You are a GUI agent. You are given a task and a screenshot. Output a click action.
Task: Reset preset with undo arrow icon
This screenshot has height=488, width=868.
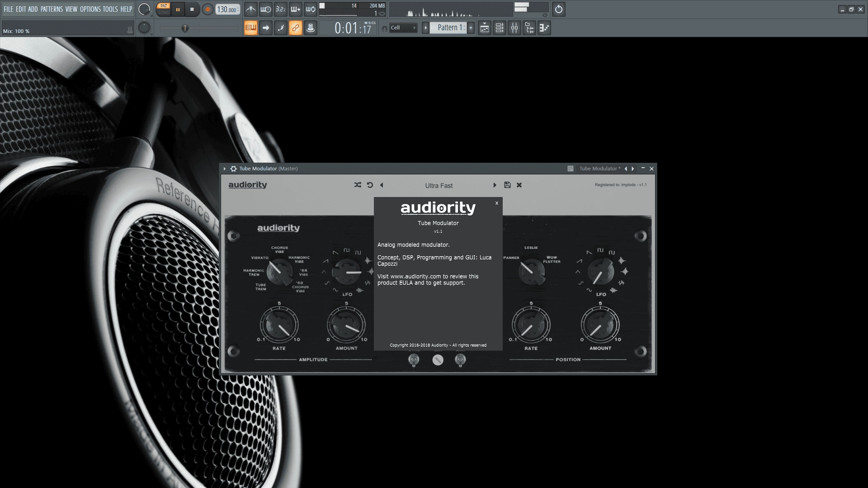(370, 185)
